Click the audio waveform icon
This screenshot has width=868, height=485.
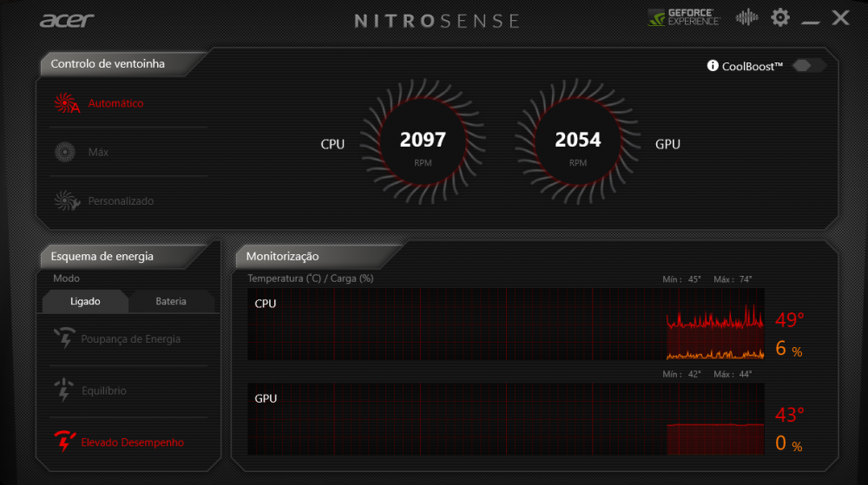[746, 17]
